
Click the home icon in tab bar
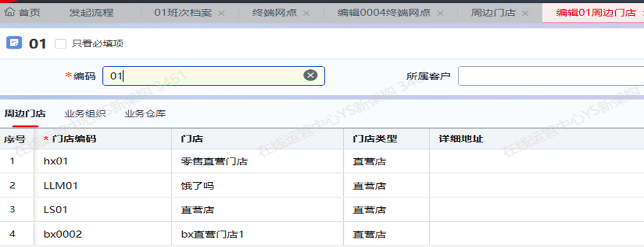click(x=9, y=12)
